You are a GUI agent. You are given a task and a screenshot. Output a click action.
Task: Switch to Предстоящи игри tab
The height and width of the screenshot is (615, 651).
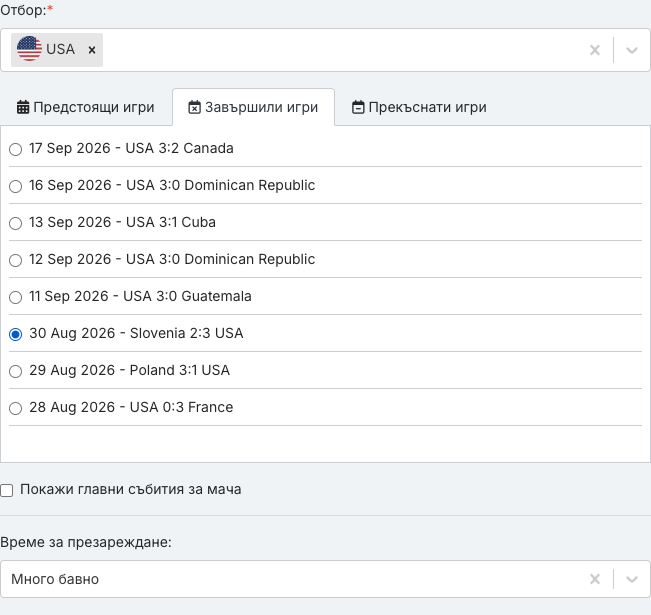[x=86, y=107]
